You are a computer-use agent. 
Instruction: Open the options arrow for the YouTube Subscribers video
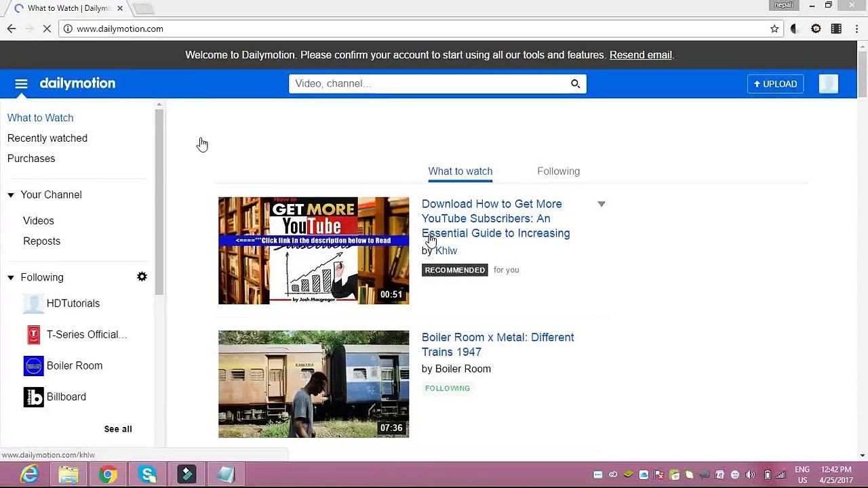coord(601,204)
